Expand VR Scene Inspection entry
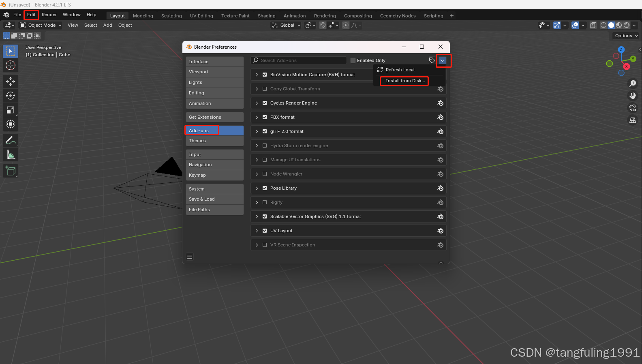Image resolution: width=642 pixels, height=364 pixels. 257,245
